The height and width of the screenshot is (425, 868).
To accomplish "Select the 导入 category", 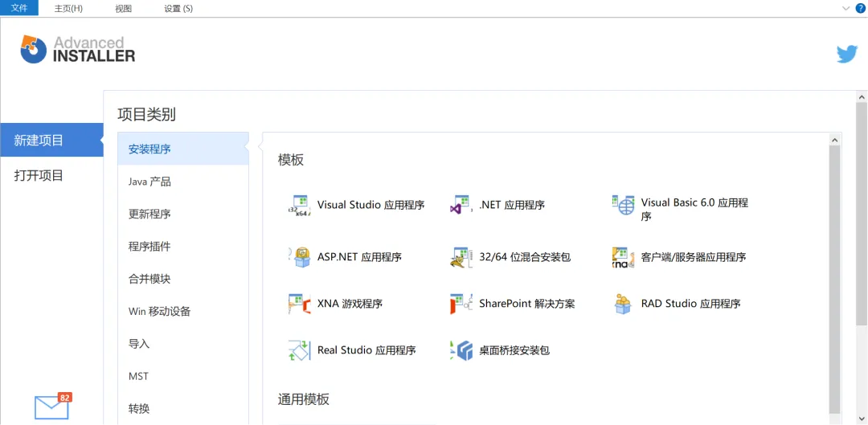I will tap(183, 344).
